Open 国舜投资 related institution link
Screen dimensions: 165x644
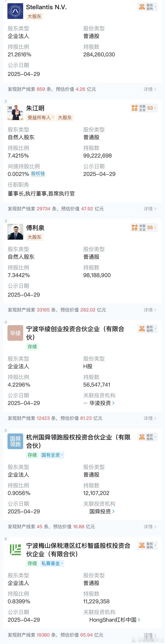pos(102,512)
